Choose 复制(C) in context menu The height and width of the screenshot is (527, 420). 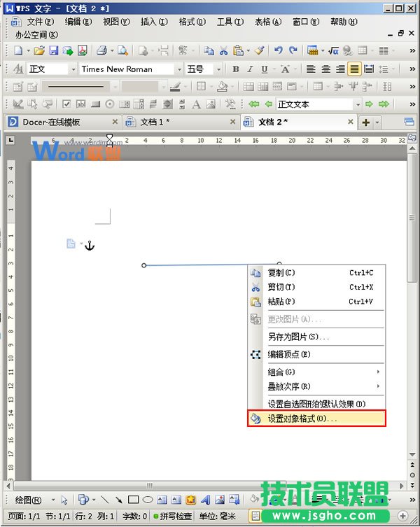(x=316, y=272)
